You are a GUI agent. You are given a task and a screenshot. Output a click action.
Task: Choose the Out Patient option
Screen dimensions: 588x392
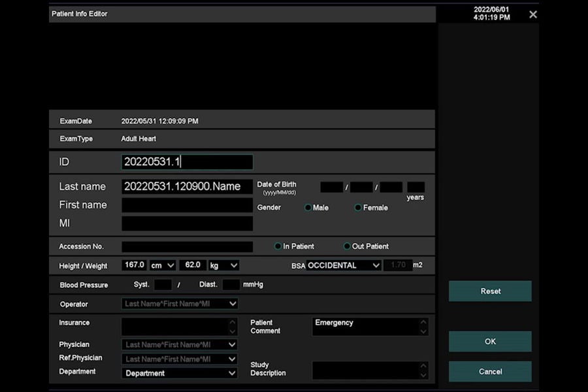(x=347, y=246)
